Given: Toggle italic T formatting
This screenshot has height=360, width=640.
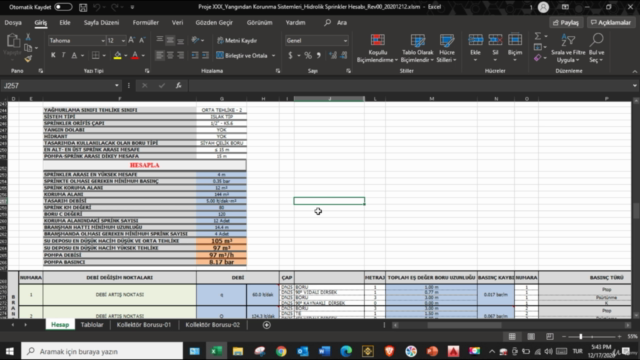Looking at the screenshot, I should pyautogui.click(x=63, y=55).
